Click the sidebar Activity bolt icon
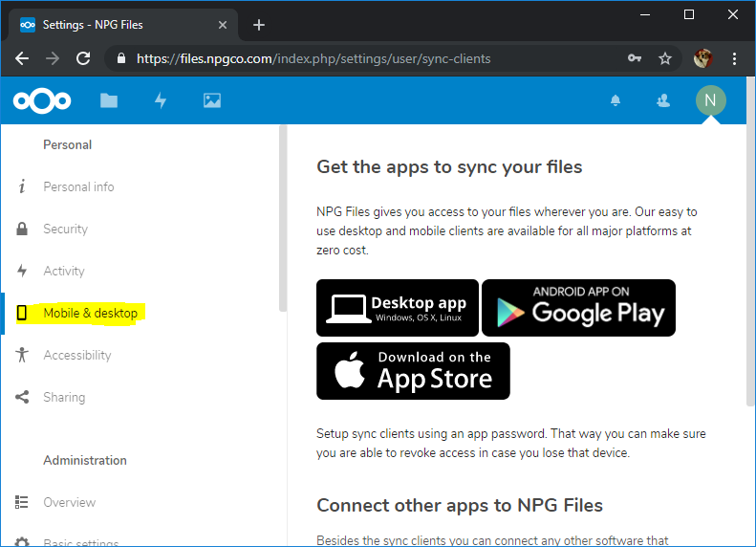756x547 pixels. [22, 271]
